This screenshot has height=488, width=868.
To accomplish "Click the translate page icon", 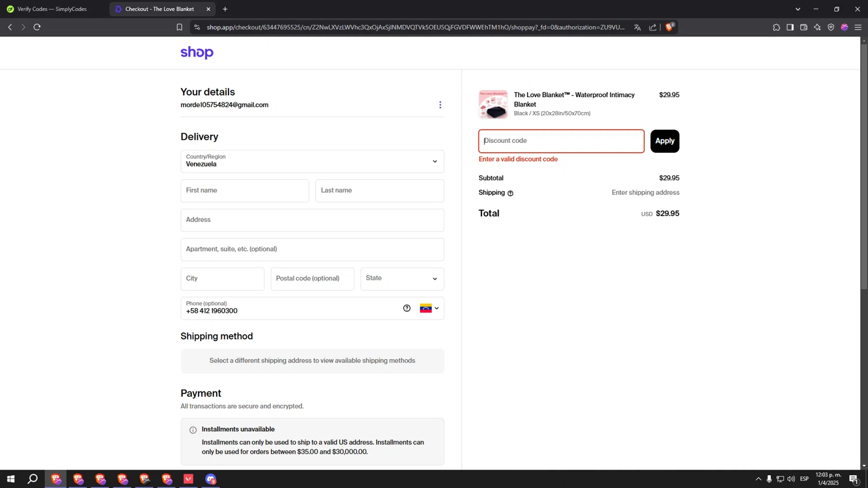I will point(637,27).
